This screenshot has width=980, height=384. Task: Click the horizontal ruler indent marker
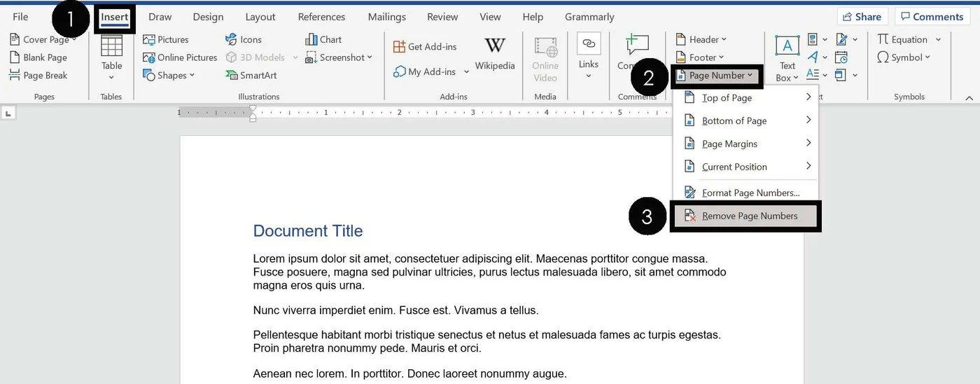253,114
